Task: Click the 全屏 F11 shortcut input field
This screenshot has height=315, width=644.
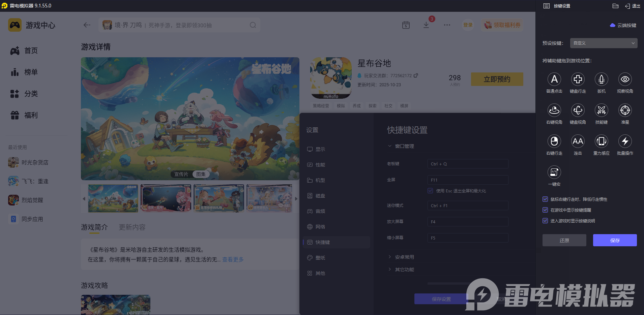Action: coord(467,180)
